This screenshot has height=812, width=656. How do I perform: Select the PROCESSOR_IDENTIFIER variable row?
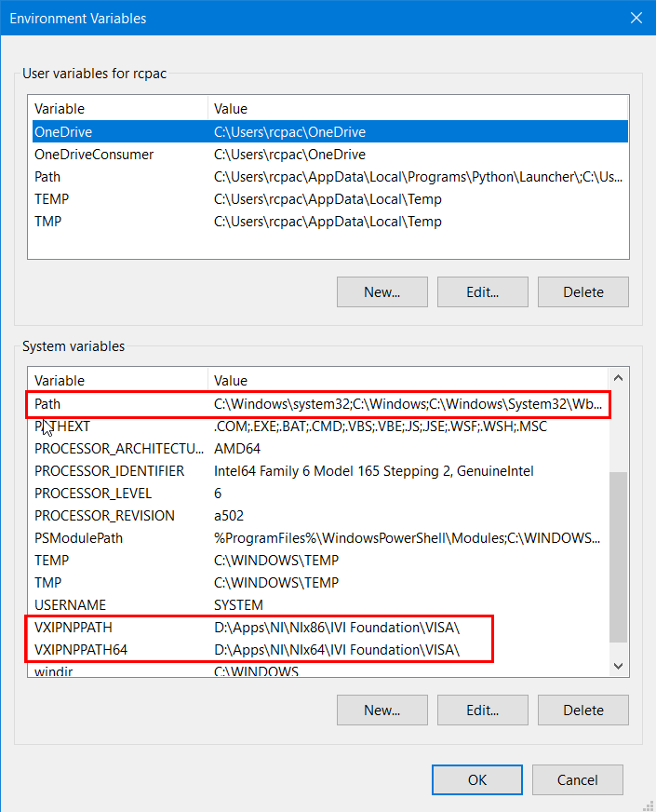pos(318,471)
